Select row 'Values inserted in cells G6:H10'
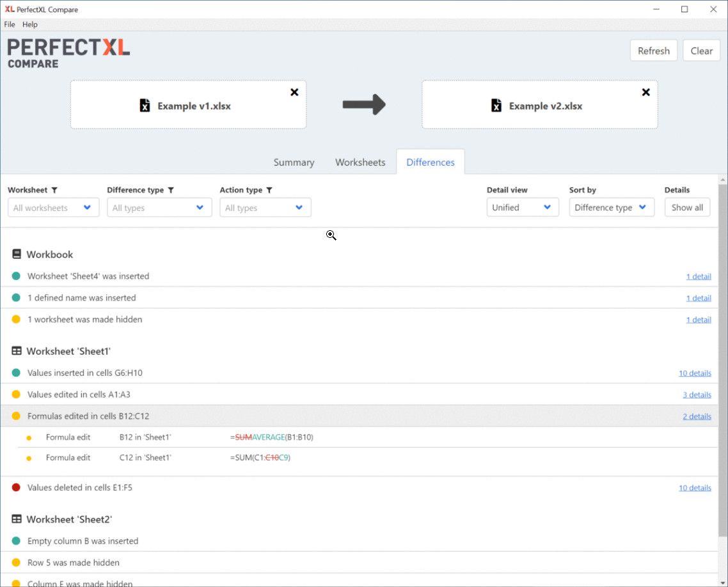Viewport: 728px width, 587px height. click(360, 373)
